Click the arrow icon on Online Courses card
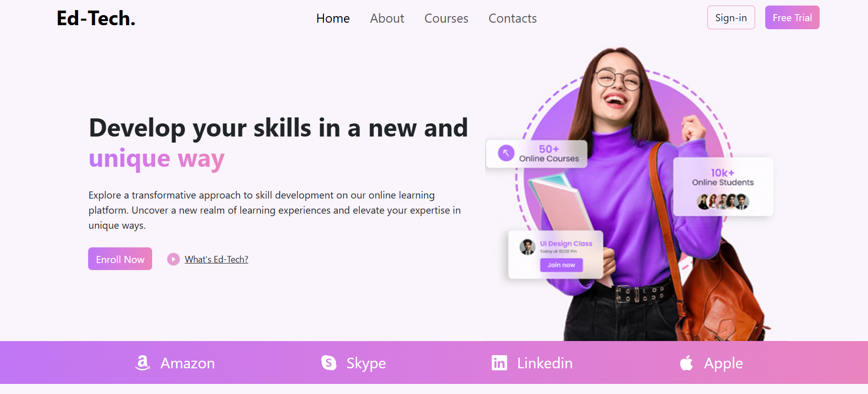Image resolution: width=868 pixels, height=394 pixels. (x=506, y=153)
